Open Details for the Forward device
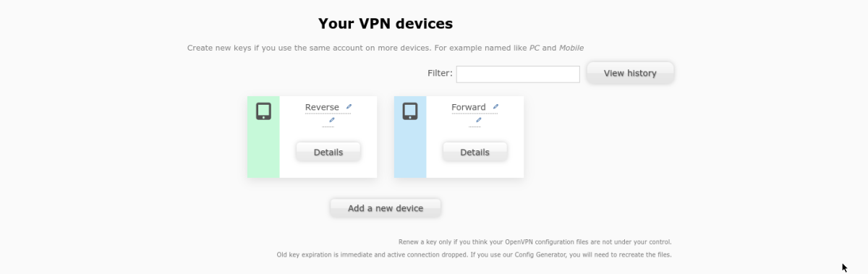The width and height of the screenshot is (868, 274). pyautogui.click(x=475, y=152)
